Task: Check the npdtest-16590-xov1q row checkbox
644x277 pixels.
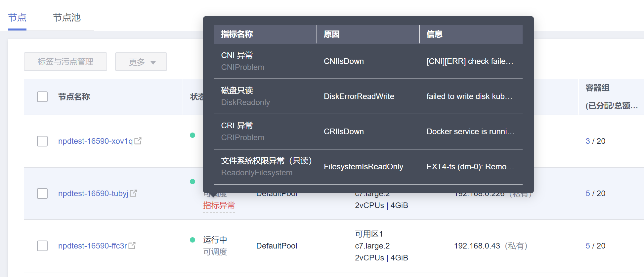Action: 42,141
